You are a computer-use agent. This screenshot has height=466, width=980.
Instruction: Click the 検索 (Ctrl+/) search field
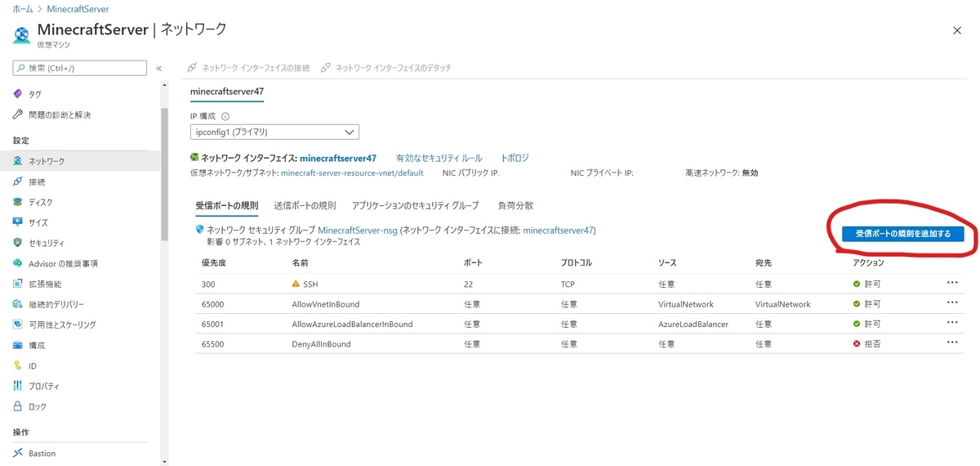[x=80, y=68]
